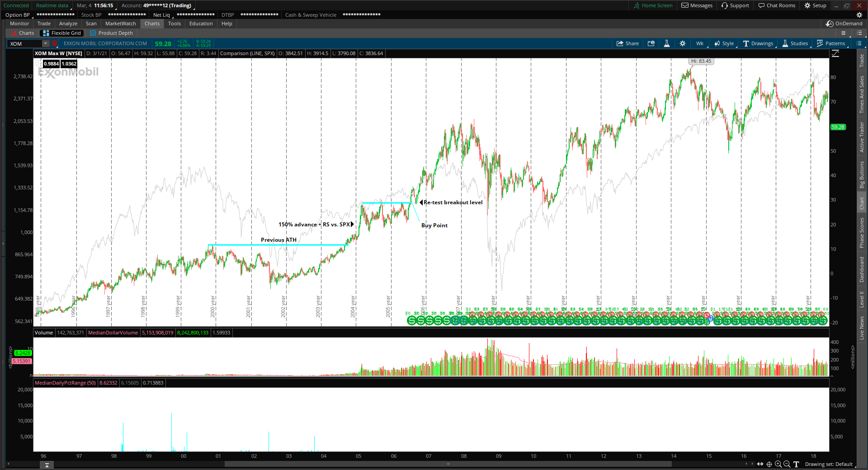The height and width of the screenshot is (470, 868).
Task: Switch to the Charts sub-tab
Action: [22, 33]
